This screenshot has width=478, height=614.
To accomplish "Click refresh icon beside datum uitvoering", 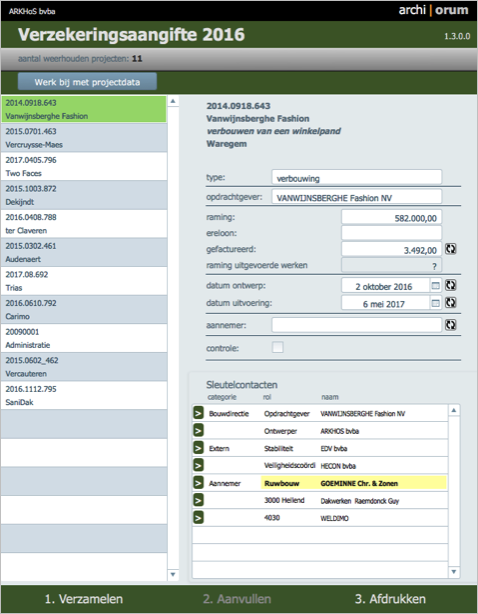I will point(451,303).
